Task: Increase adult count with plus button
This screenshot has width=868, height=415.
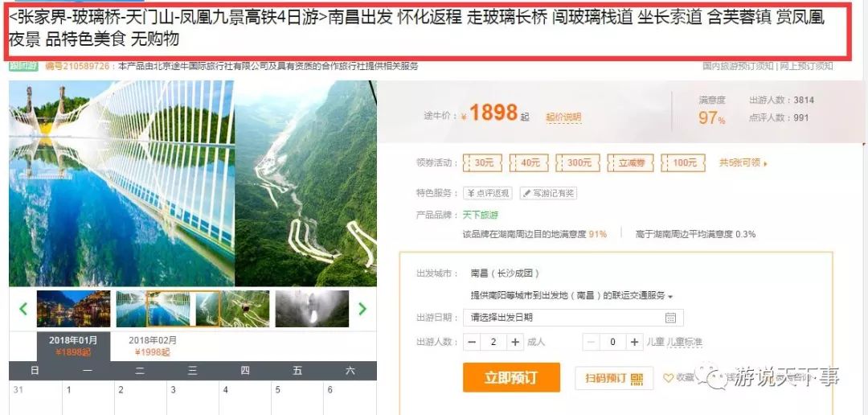Action: click(x=515, y=342)
